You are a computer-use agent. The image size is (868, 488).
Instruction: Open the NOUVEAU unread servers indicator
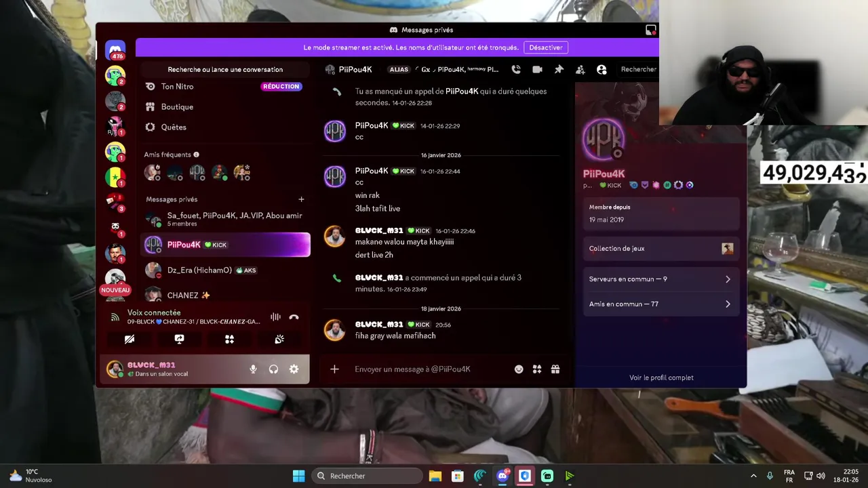115,290
